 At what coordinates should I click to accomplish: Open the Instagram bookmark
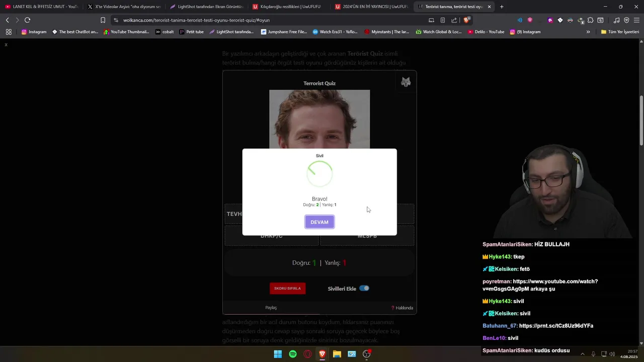click(34, 32)
